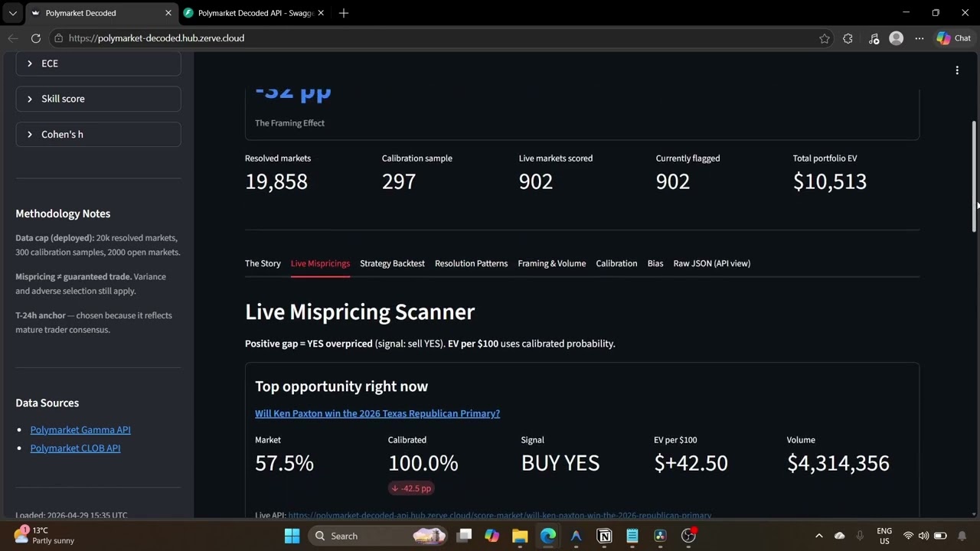Click the BUY YES signal value
The width and height of the screenshot is (980, 551).
[560, 463]
